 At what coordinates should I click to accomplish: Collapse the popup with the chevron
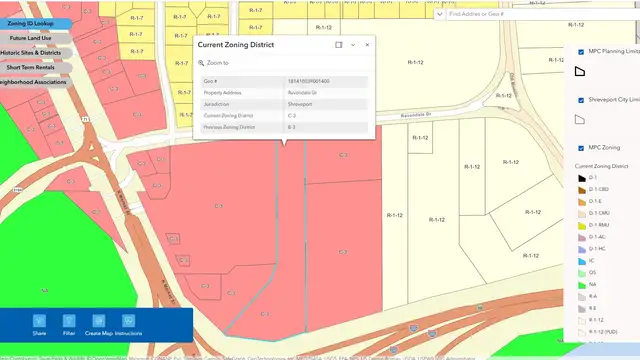(x=353, y=45)
